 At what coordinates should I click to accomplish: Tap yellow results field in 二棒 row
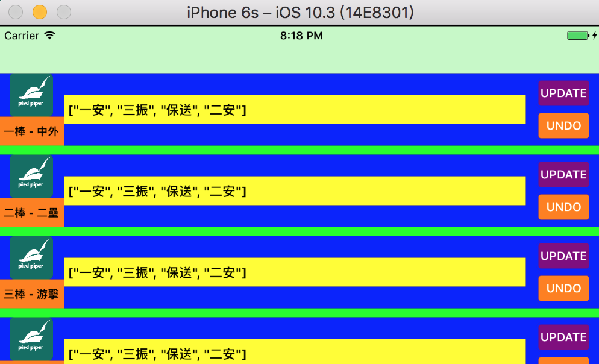pyautogui.click(x=294, y=191)
